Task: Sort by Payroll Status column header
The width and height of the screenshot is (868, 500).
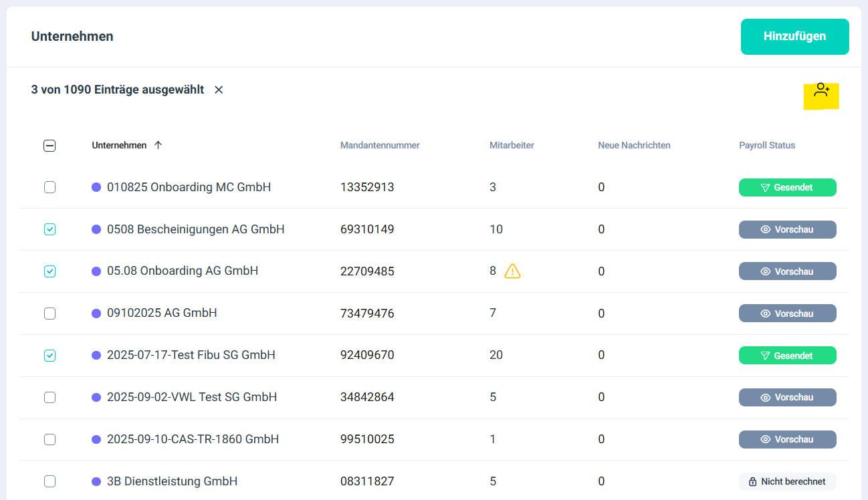Action: tap(767, 145)
